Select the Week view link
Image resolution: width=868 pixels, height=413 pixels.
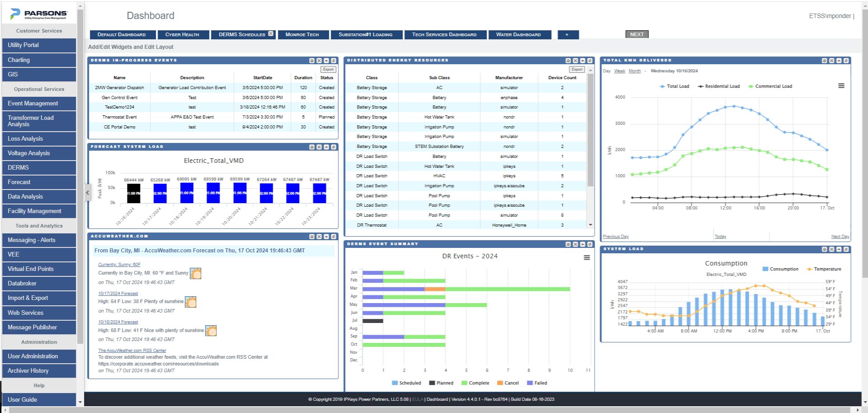[x=619, y=71]
